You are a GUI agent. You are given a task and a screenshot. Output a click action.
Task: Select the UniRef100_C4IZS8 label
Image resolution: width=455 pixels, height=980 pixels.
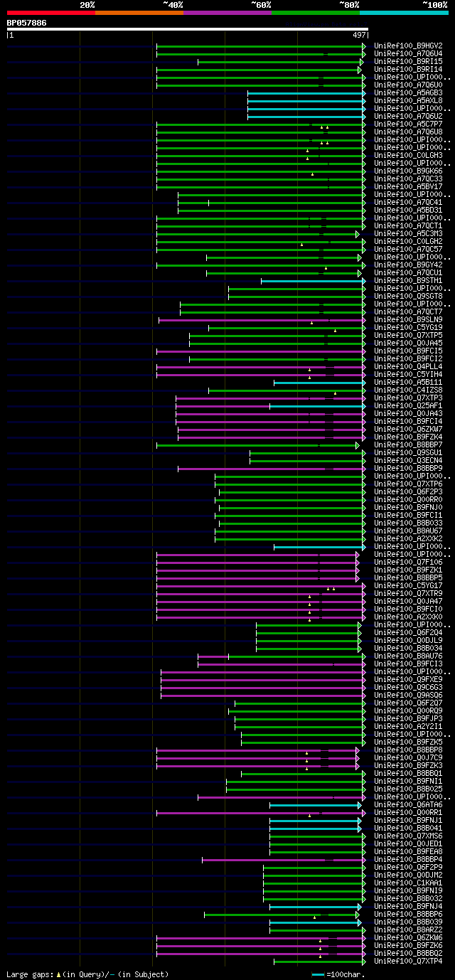(408, 390)
